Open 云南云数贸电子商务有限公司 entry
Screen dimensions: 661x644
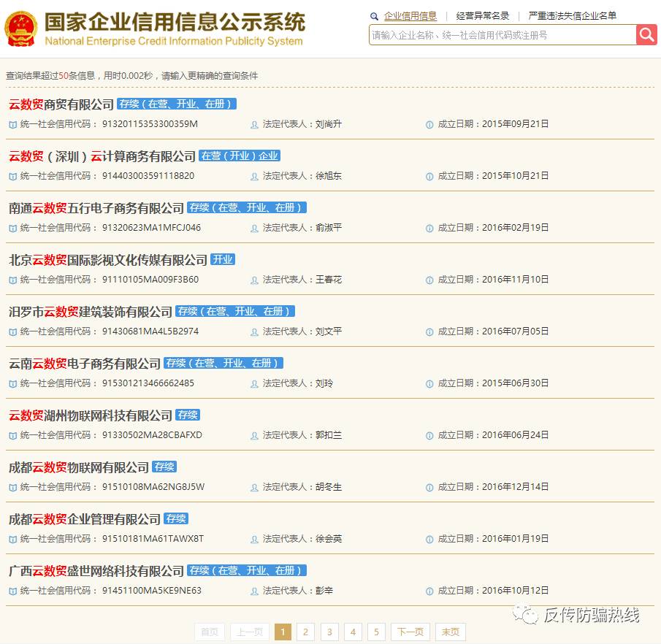click(85, 364)
